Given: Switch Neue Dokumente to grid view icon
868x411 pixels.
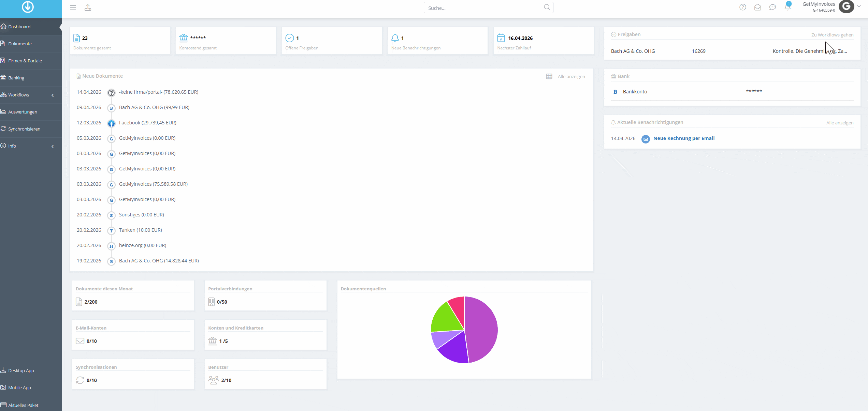Looking at the screenshot, I should click(x=549, y=76).
